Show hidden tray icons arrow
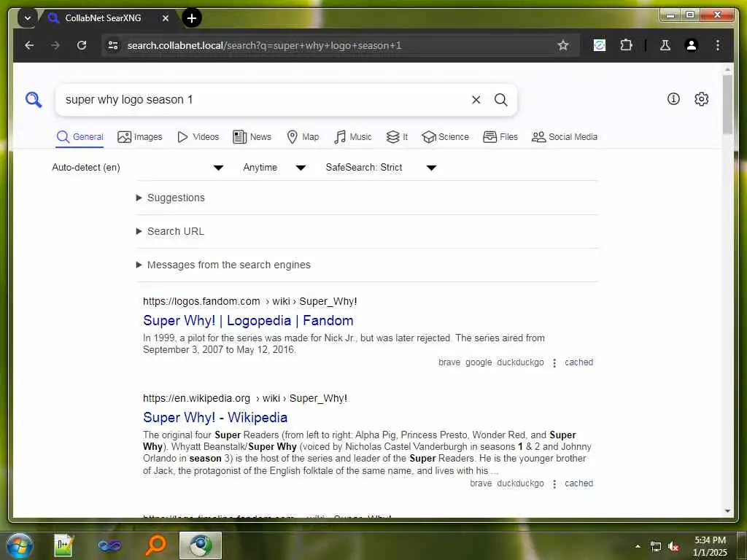 638,546
